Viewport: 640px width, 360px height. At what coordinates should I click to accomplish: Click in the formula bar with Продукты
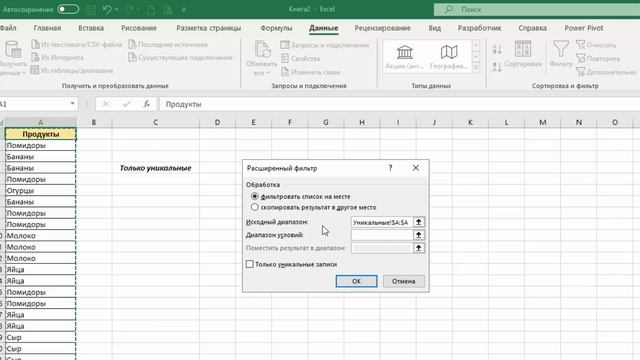(400, 104)
